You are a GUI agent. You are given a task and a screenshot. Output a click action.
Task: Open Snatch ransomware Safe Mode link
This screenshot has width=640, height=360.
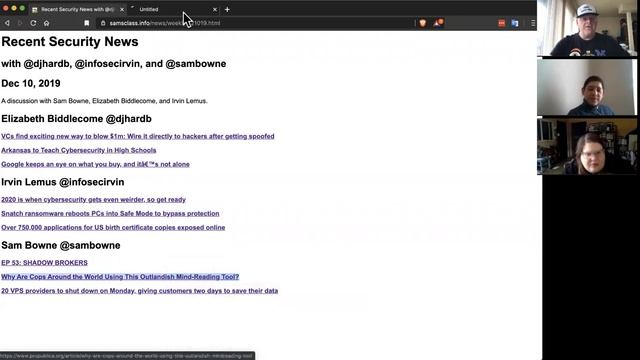point(110,213)
